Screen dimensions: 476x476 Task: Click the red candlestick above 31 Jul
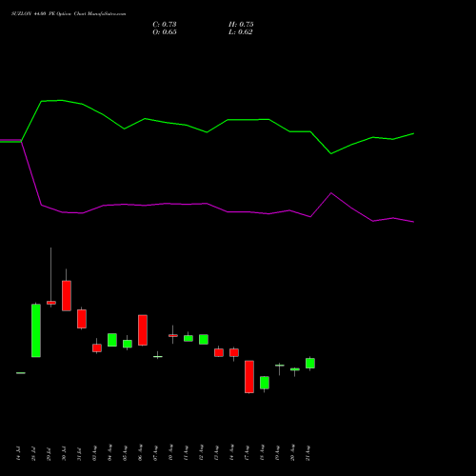coord(82,319)
